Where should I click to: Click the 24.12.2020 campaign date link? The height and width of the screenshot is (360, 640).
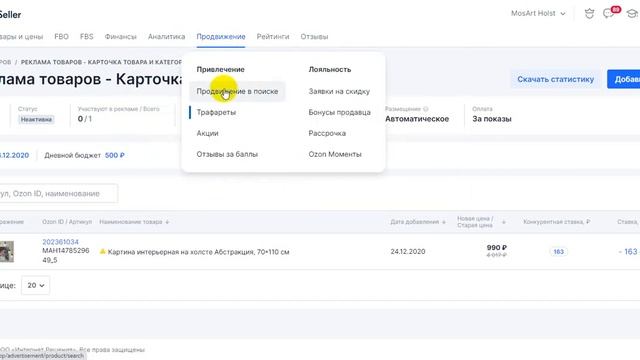click(14, 155)
